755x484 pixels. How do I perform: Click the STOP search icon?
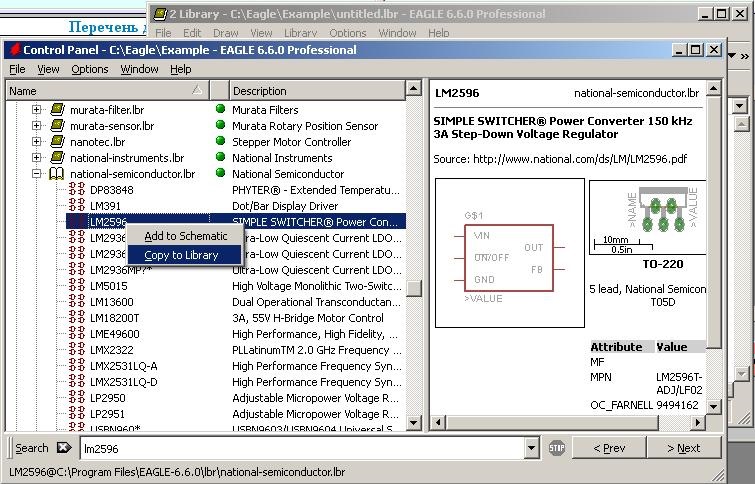[x=557, y=448]
